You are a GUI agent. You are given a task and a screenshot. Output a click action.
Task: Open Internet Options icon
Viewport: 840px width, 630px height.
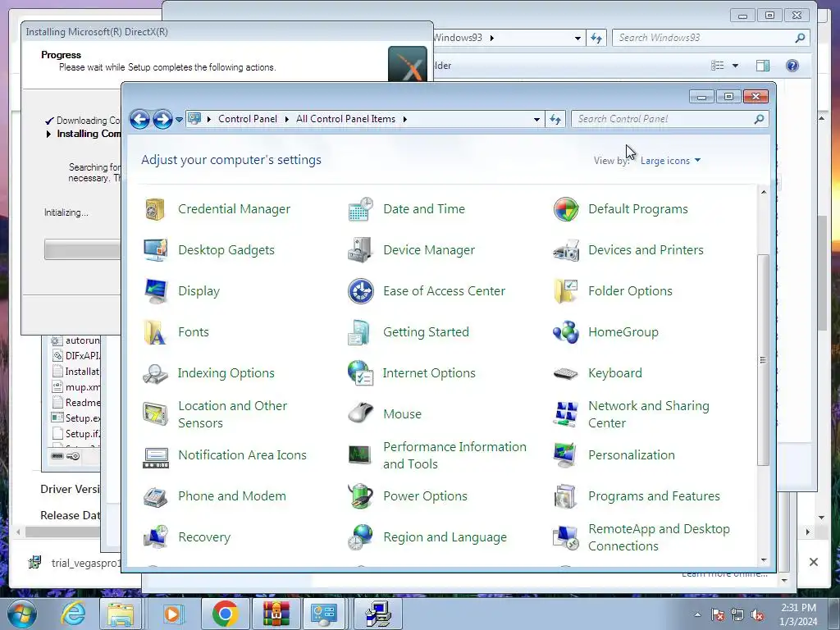click(361, 373)
